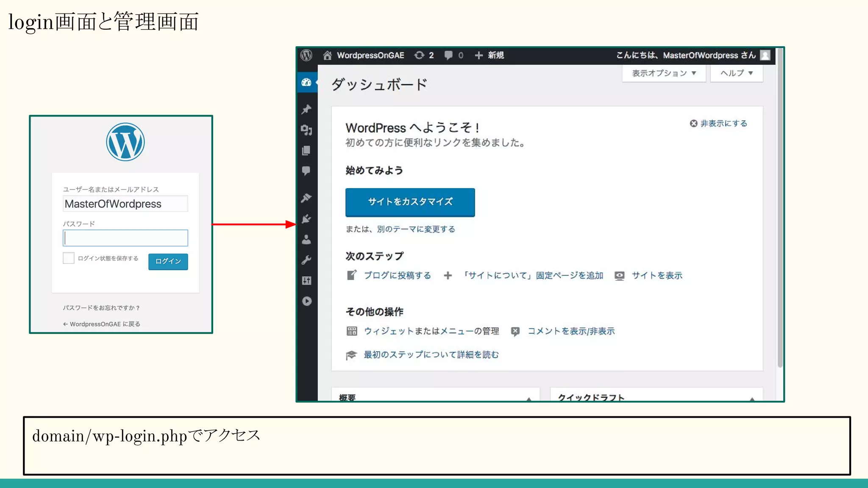Open Comments sidebar icon
868x488 pixels.
tap(306, 171)
